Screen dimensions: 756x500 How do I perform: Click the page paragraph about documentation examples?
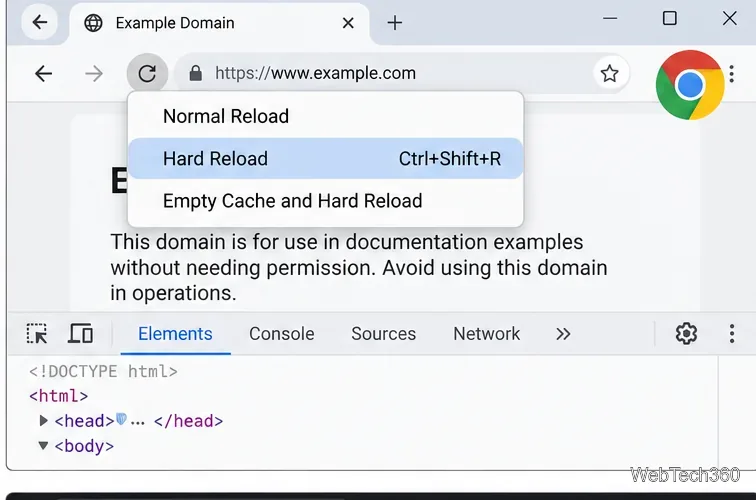click(359, 268)
